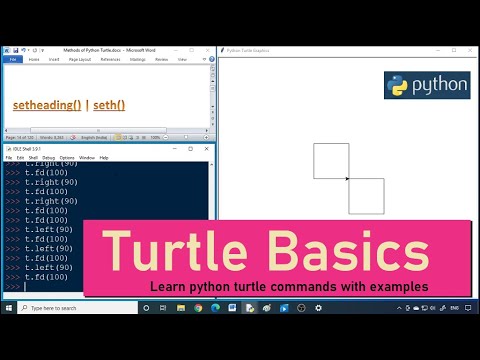Open the Customize Quick Access Toolbar dropdown
480x360 pixels.
click(x=42, y=50)
